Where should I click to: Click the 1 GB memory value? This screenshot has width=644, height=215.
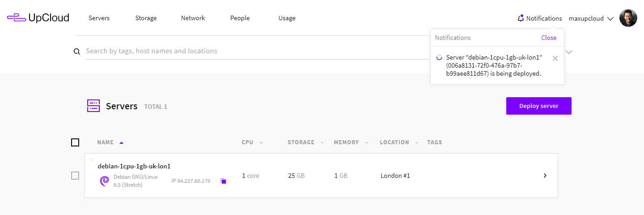[341, 176]
